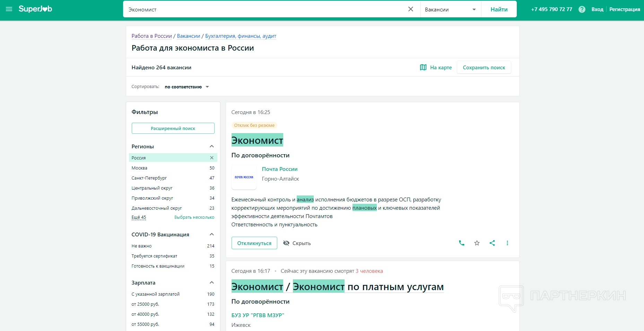Click the phone icon on first vacancy
The image size is (644, 331).
pyautogui.click(x=461, y=243)
